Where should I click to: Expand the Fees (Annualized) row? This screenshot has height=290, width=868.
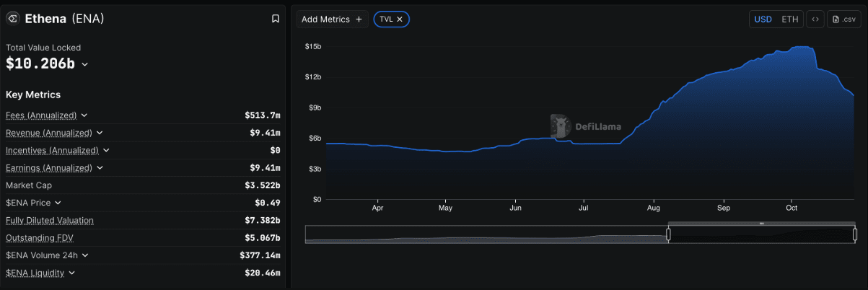(x=84, y=115)
